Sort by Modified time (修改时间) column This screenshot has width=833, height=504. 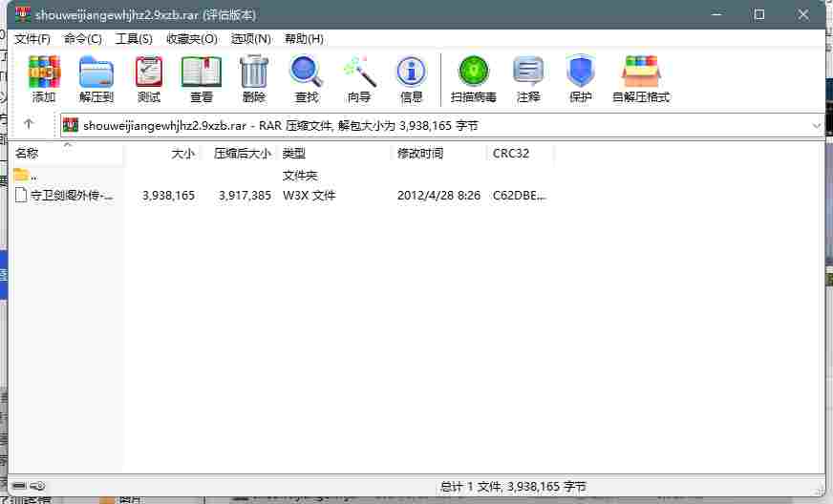click(438, 154)
